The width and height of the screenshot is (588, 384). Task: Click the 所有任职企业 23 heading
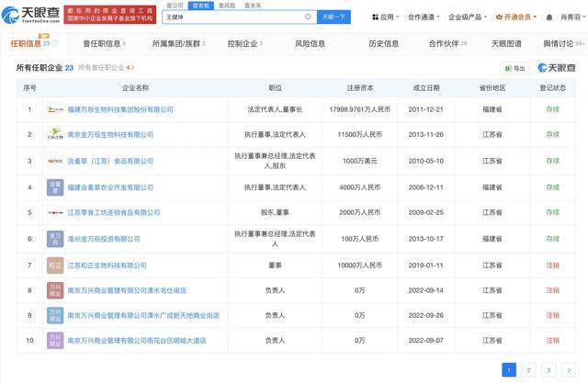click(x=45, y=67)
